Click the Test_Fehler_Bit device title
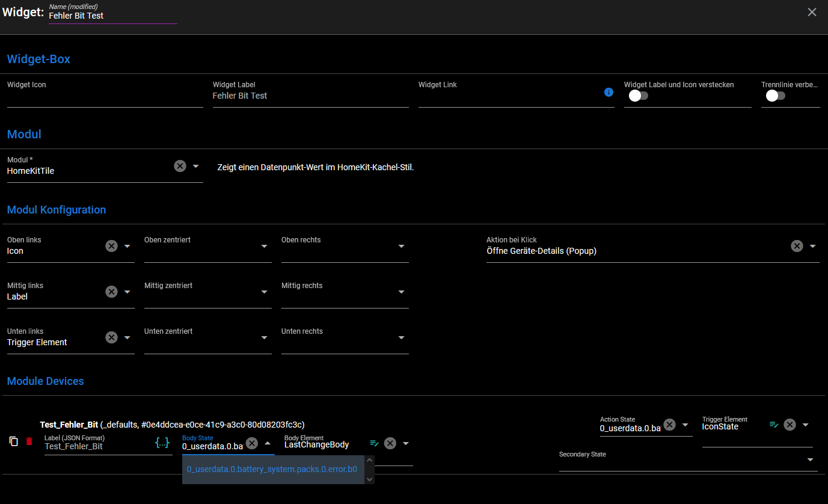This screenshot has width=828, height=504. (69, 425)
